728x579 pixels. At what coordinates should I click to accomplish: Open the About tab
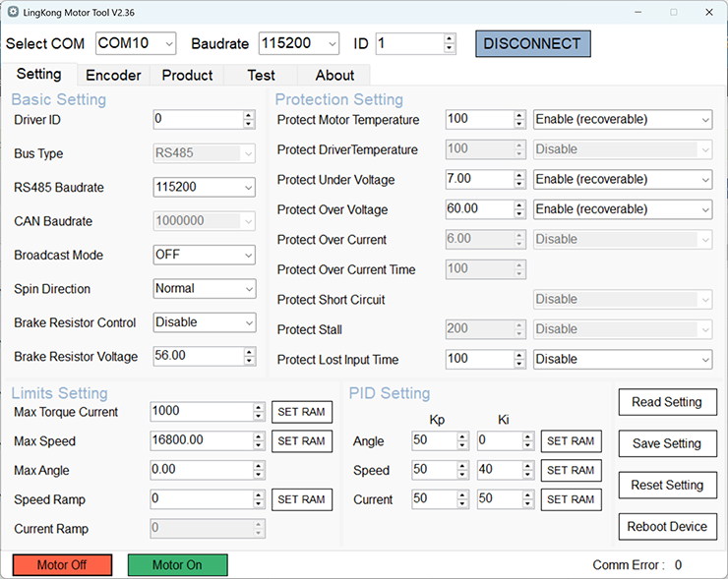[334, 76]
